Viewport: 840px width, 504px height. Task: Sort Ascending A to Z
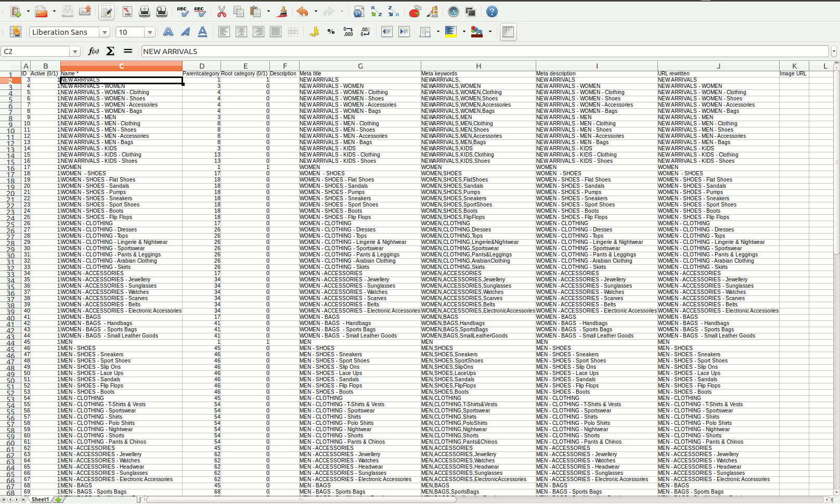click(376, 11)
